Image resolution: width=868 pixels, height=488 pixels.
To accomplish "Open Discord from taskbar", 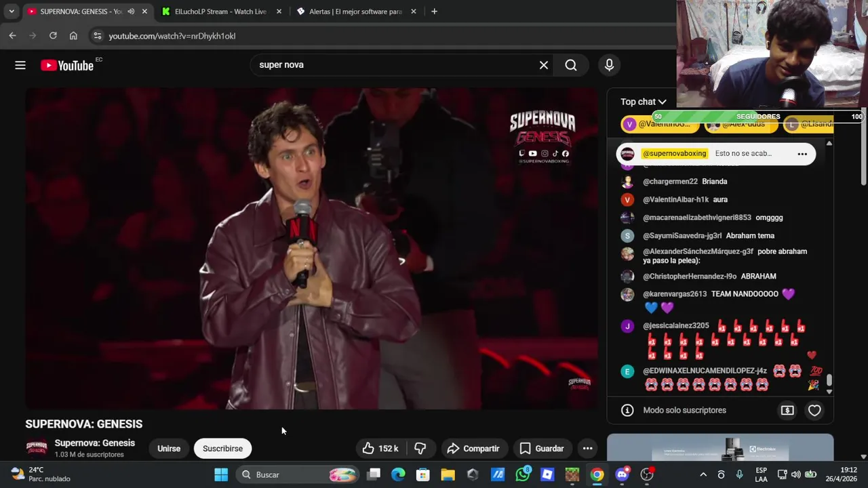I will (622, 474).
